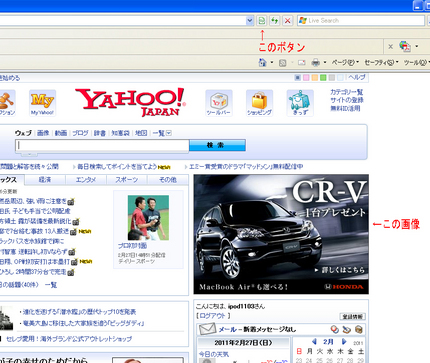Image resolution: width=430 pixels, height=363 pixels.
Task: Click the camera icon after OP戦初安打は本塁打 headline
Action: pos(74,262)
